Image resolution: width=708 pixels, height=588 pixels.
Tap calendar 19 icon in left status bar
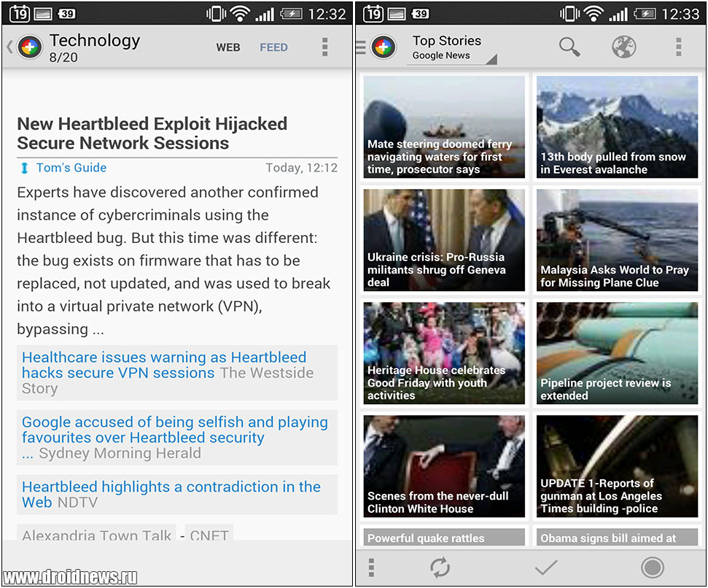(20, 14)
